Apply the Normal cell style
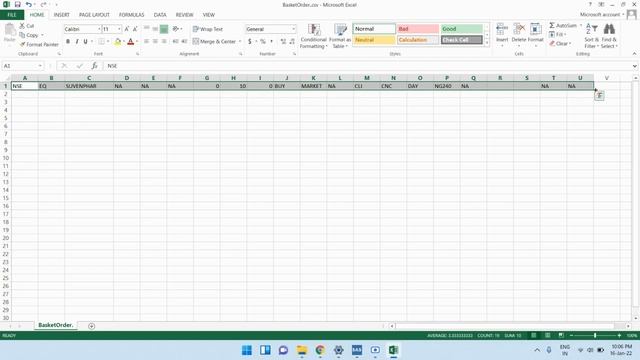 [374, 29]
